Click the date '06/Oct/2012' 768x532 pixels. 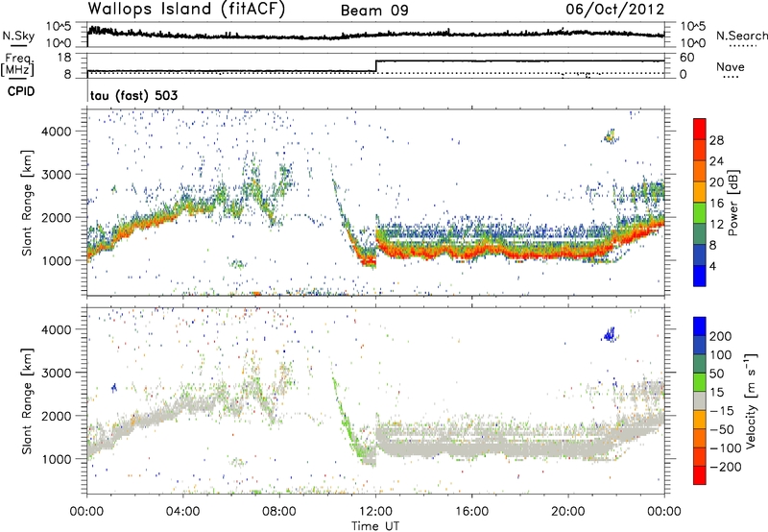pyautogui.click(x=615, y=10)
